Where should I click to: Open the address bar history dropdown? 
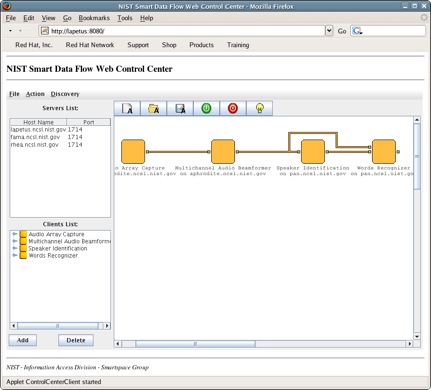tap(329, 31)
